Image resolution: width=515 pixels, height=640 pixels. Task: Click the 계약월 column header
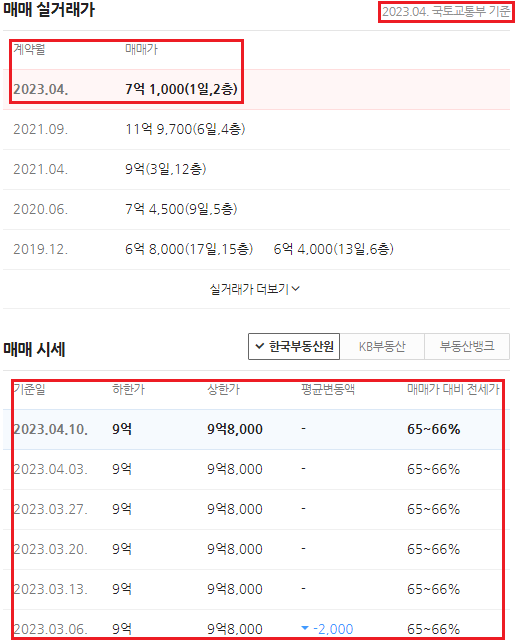pyautogui.click(x=29, y=49)
